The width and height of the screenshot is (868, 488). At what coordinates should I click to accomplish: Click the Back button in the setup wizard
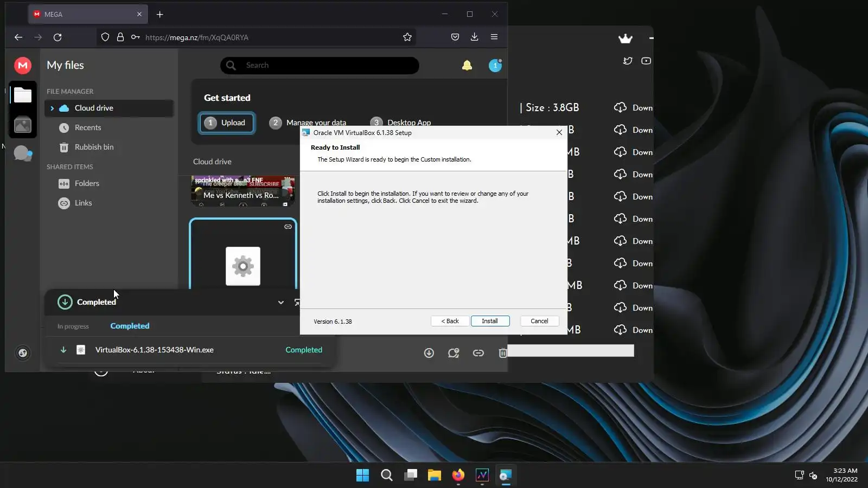450,321
